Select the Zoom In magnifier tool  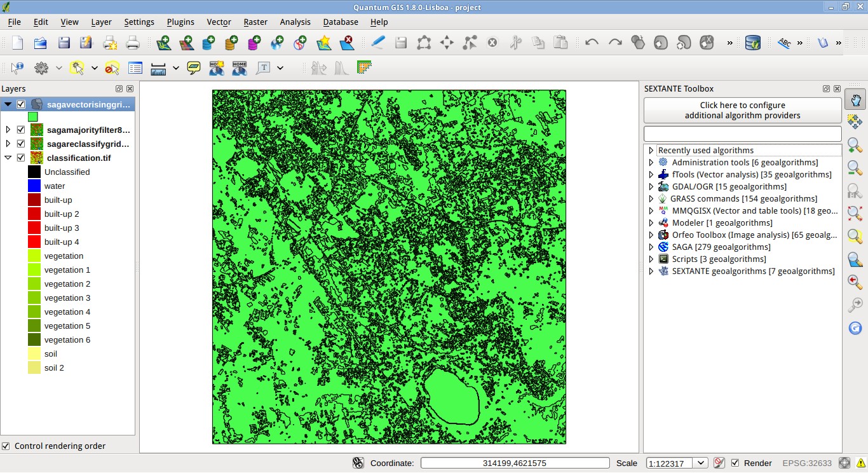(856, 145)
